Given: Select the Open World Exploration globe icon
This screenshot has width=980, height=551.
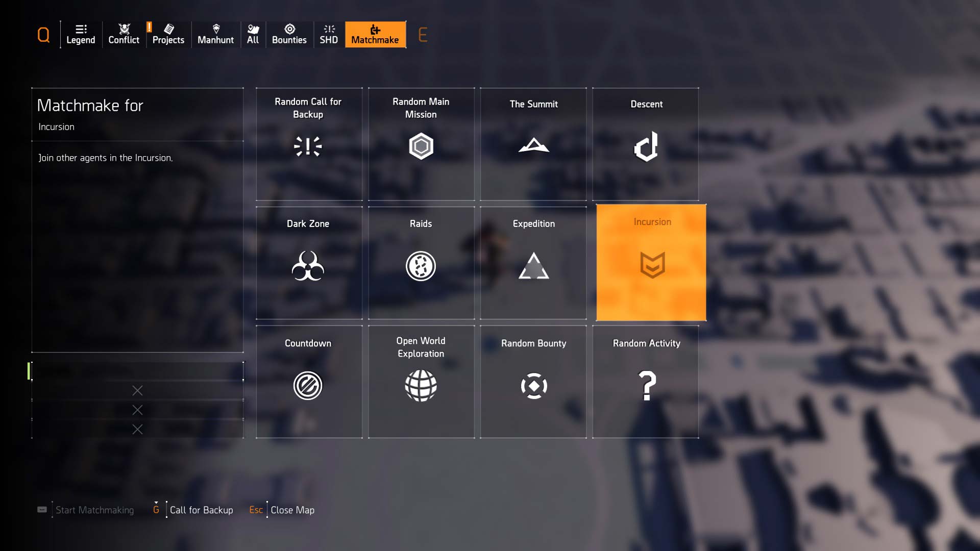Looking at the screenshot, I should click(421, 386).
